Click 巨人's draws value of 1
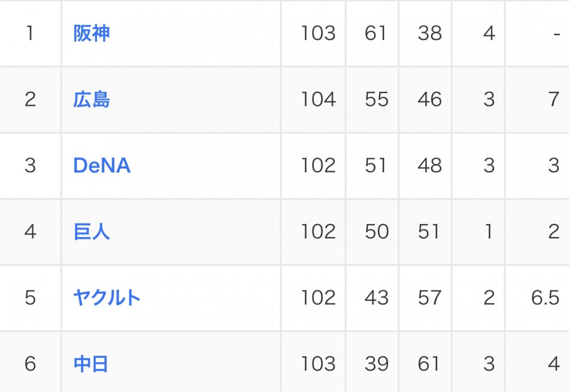The height and width of the screenshot is (392, 569). [x=489, y=232]
